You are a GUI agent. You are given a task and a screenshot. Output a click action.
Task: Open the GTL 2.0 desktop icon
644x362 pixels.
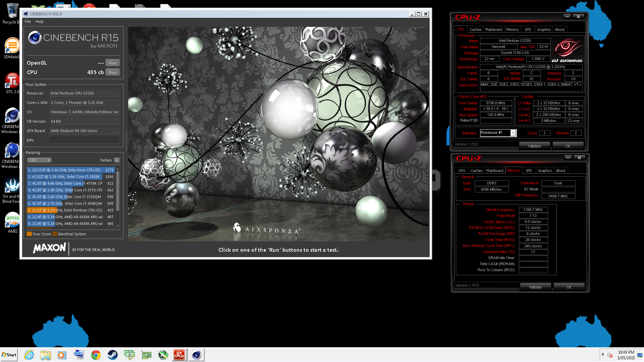[x=12, y=83]
